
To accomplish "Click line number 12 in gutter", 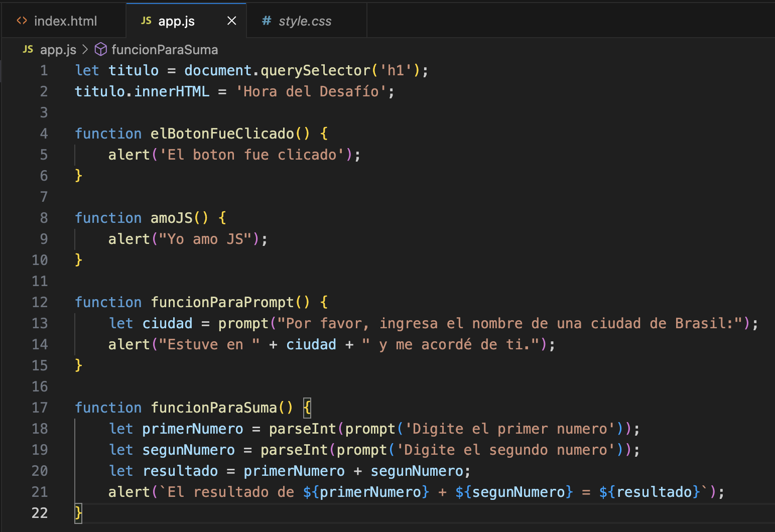I will coord(40,302).
